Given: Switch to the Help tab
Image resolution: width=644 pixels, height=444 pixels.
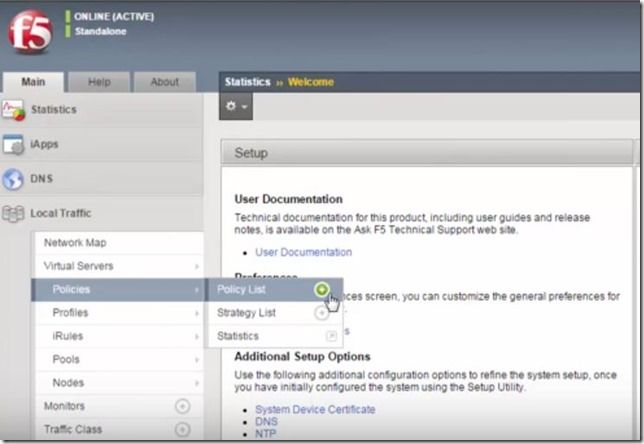Looking at the screenshot, I should (99, 82).
